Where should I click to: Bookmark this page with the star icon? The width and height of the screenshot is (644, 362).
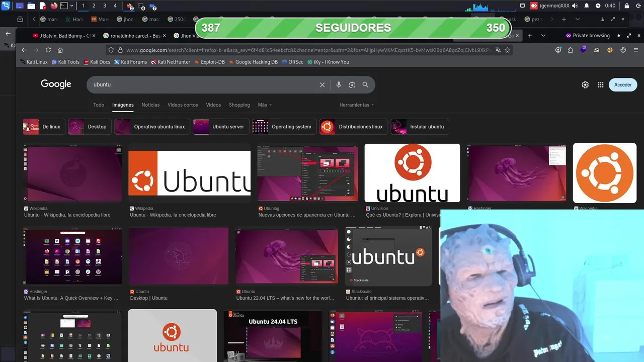click(x=508, y=50)
